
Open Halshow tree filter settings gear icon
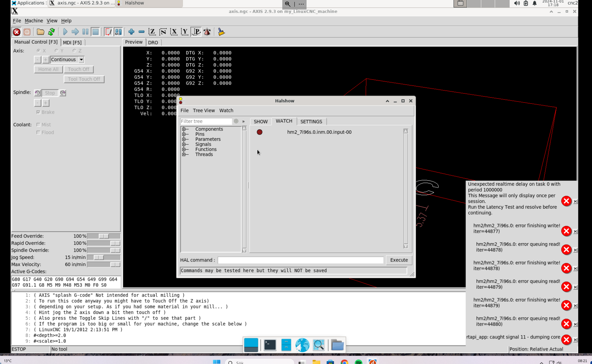[x=236, y=121]
